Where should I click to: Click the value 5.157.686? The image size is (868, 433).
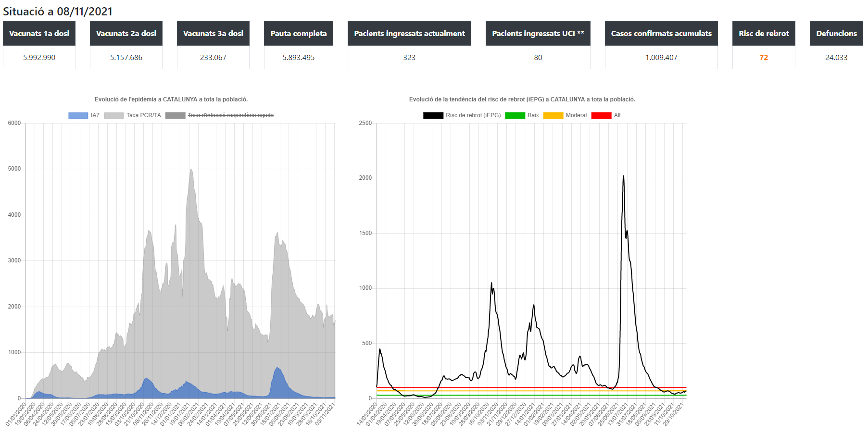(x=126, y=58)
